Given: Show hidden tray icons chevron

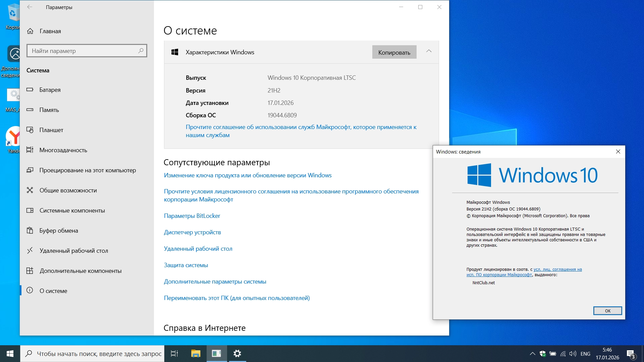Looking at the screenshot, I should pyautogui.click(x=532, y=354).
